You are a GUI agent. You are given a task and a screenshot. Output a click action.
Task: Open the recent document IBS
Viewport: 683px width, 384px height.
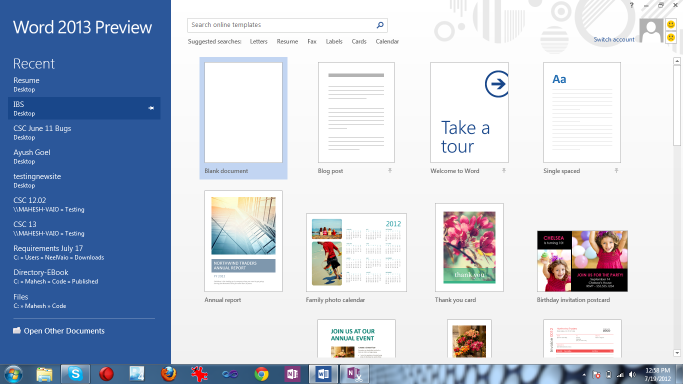[84, 108]
